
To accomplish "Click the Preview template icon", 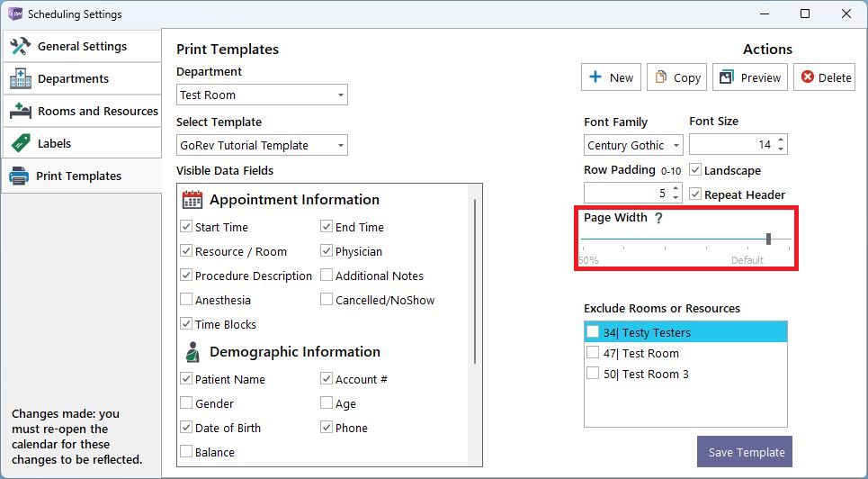I will coord(726,77).
